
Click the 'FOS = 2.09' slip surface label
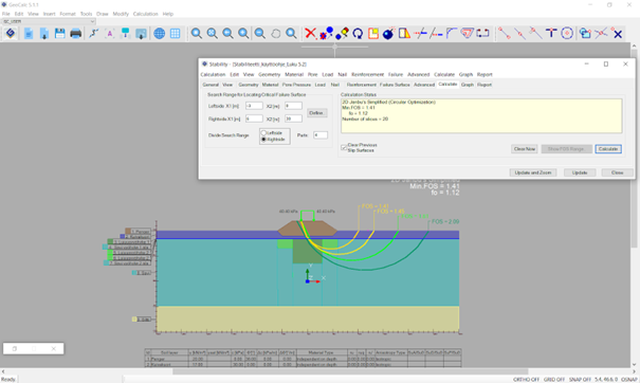(x=445, y=222)
